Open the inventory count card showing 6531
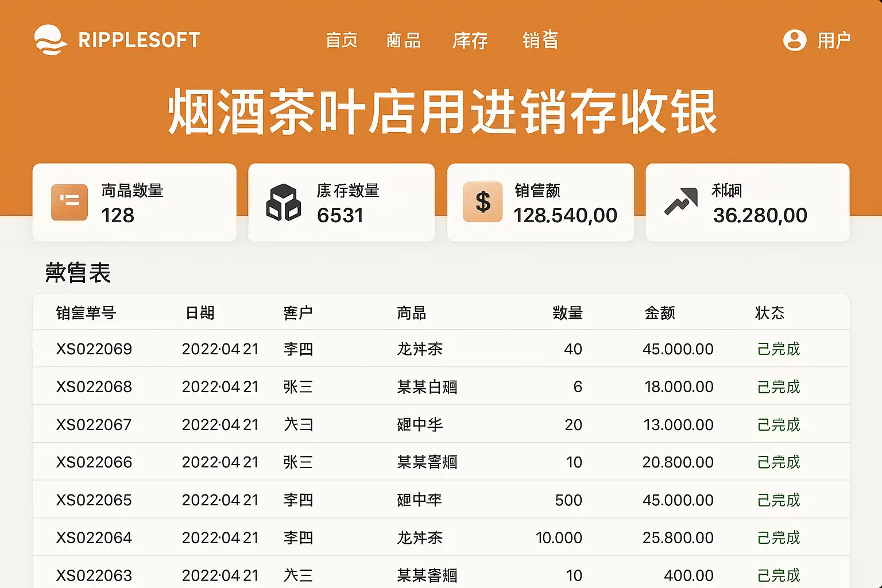Image resolution: width=882 pixels, height=588 pixels. pos(341,202)
